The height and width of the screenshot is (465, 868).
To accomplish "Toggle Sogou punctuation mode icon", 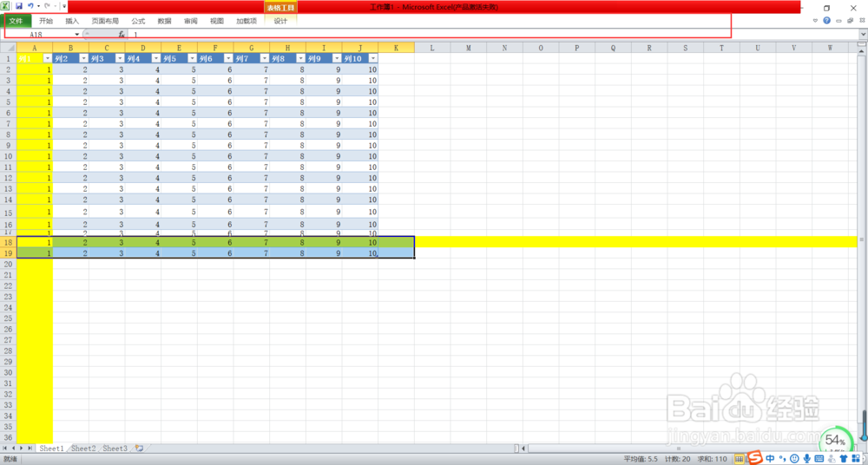I will click(x=783, y=458).
